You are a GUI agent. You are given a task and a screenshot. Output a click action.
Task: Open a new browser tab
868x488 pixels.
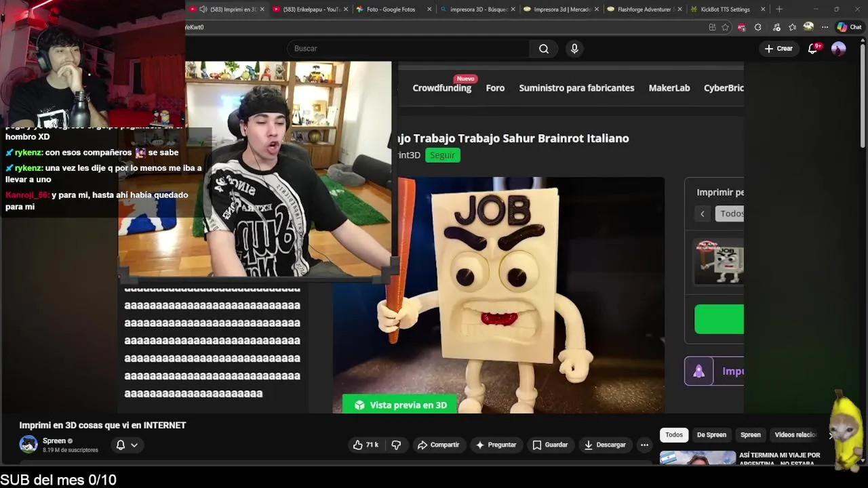coord(779,9)
